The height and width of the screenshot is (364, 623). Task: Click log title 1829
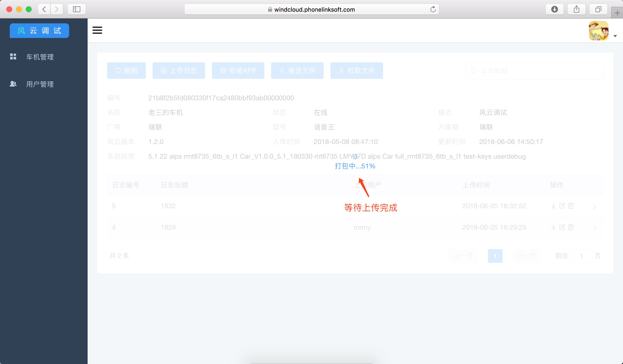click(x=168, y=227)
